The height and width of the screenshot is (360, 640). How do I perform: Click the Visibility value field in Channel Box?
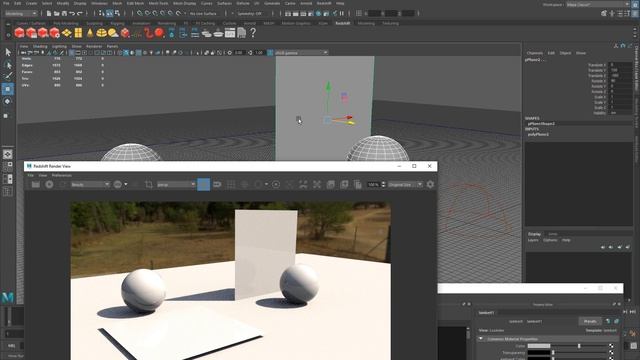[x=620, y=113]
